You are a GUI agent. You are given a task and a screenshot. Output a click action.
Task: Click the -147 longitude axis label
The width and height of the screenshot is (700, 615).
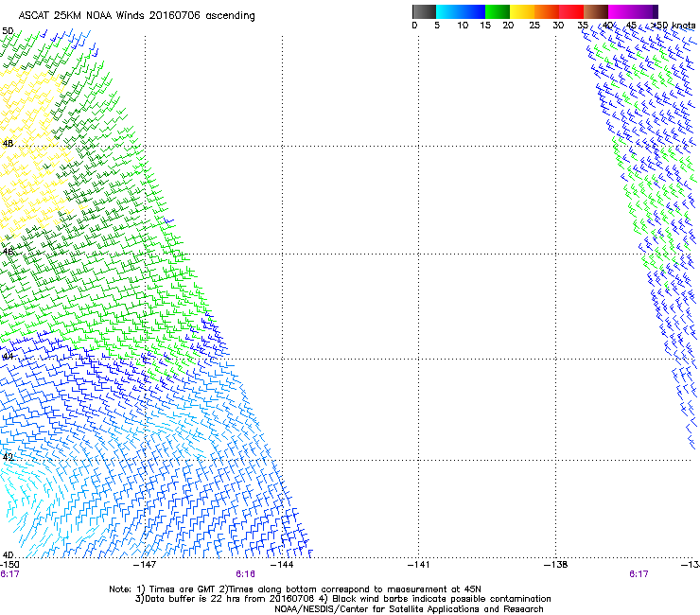(x=145, y=565)
